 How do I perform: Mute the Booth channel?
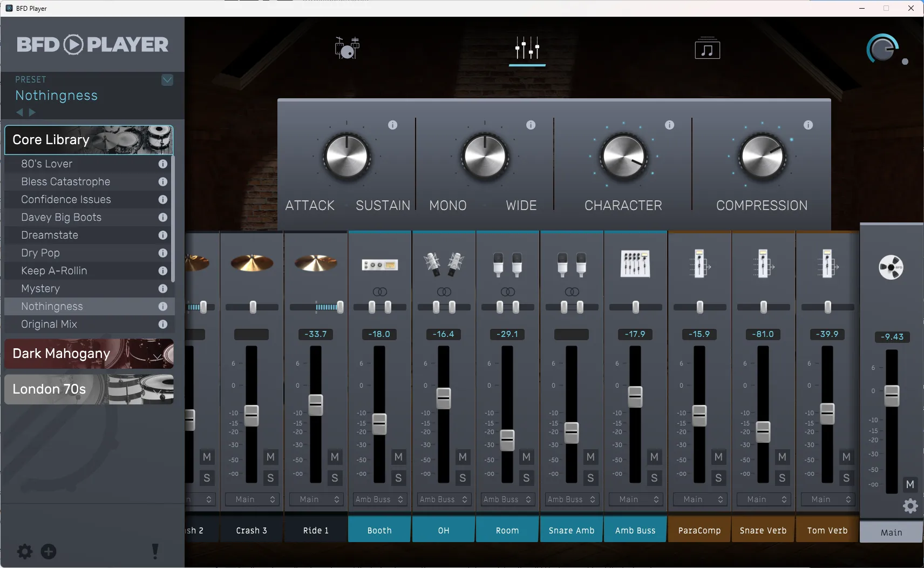click(x=398, y=457)
